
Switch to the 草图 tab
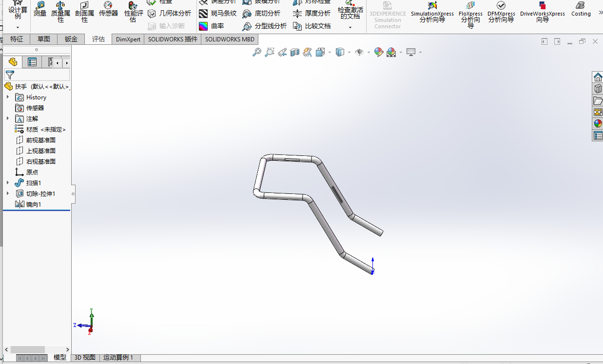43,39
